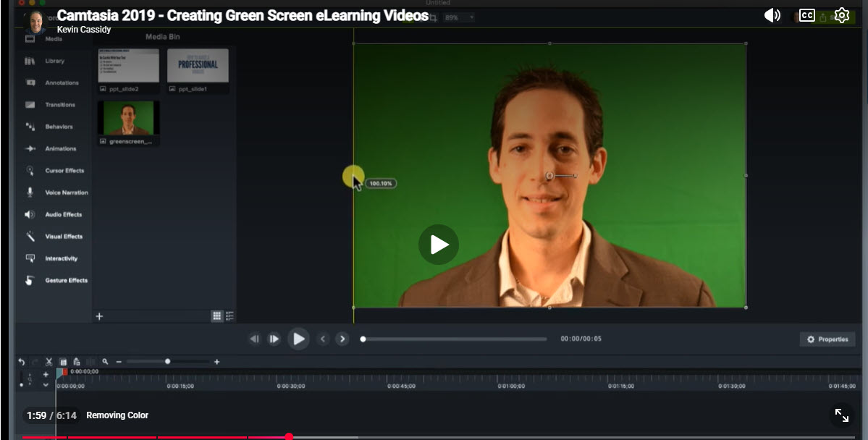Enter fullscreen mode on the video player
This screenshot has height=440, width=868.
(x=841, y=415)
